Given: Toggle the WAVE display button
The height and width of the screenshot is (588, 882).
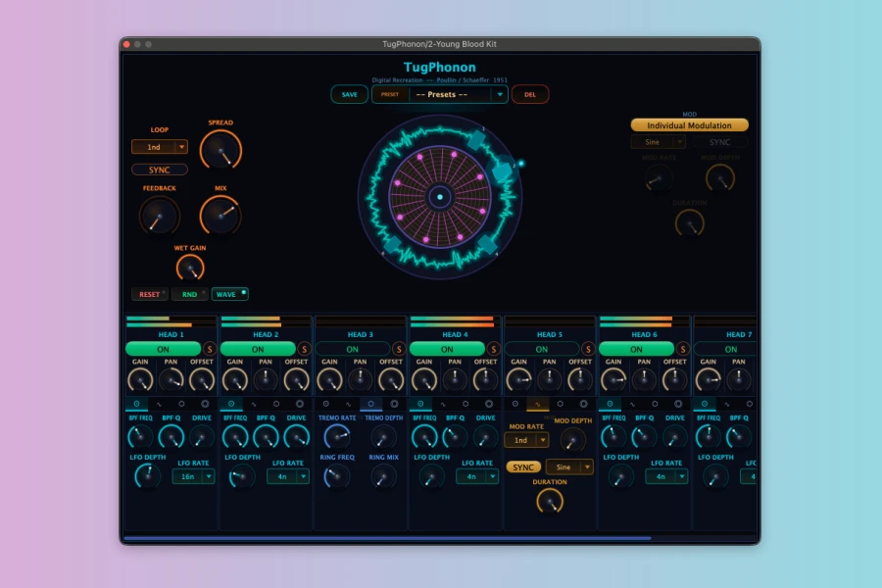Looking at the screenshot, I should 229,294.
